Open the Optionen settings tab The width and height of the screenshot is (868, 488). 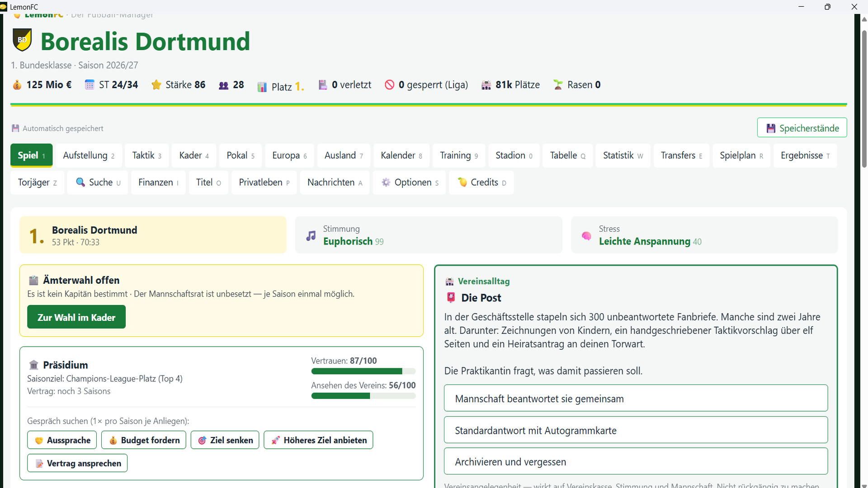coord(409,183)
